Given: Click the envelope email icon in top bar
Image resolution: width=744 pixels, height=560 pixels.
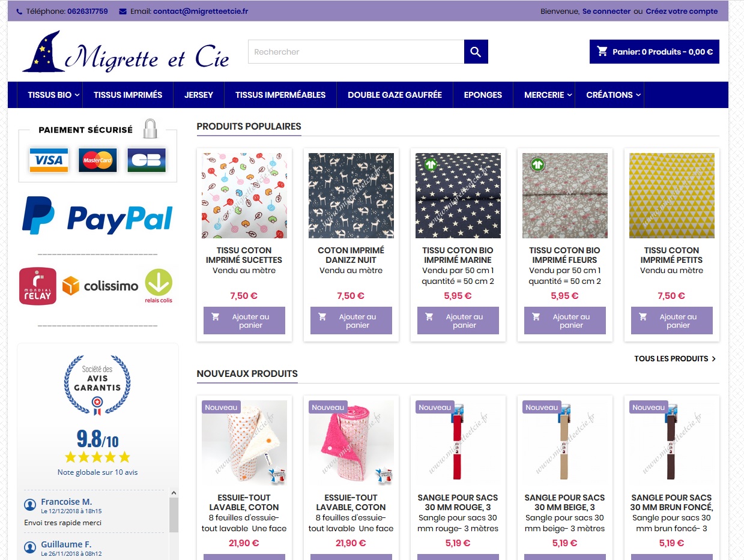Looking at the screenshot, I should pyautogui.click(x=123, y=11).
